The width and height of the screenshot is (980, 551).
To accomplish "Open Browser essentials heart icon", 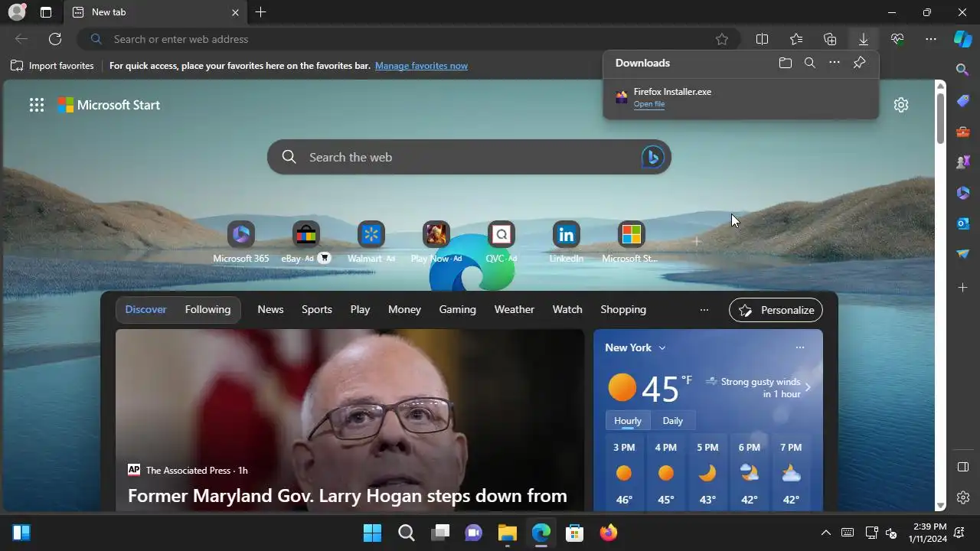I will click(897, 39).
